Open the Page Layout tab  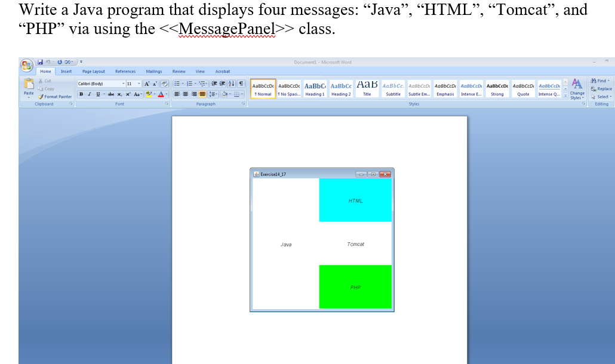pyautogui.click(x=93, y=71)
